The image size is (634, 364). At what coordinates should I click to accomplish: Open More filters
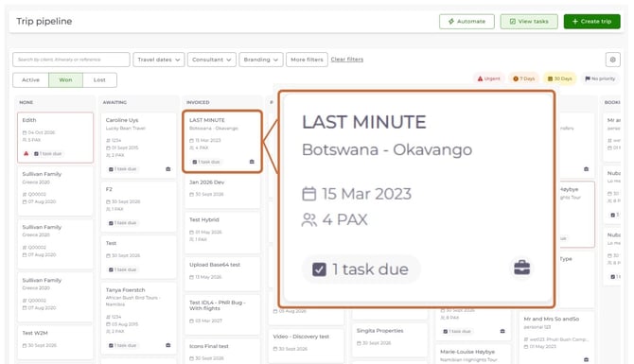[x=307, y=60]
